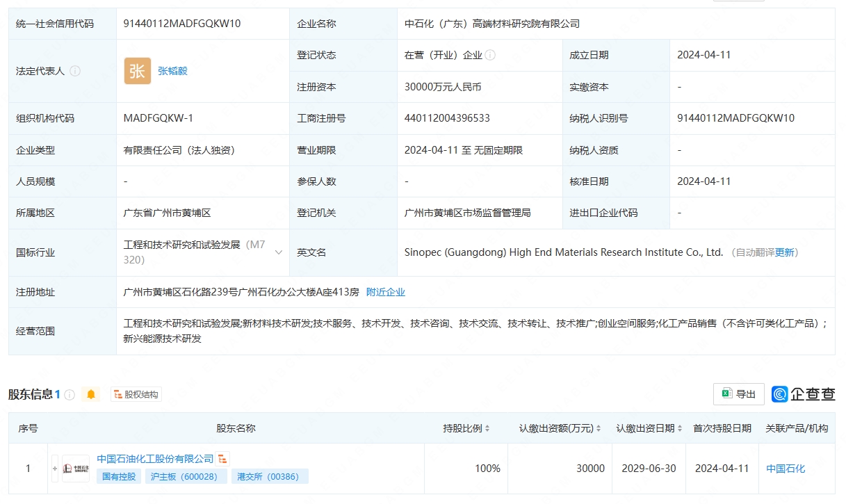Click 更新 next to the English name
The height and width of the screenshot is (504, 846).
(784, 252)
